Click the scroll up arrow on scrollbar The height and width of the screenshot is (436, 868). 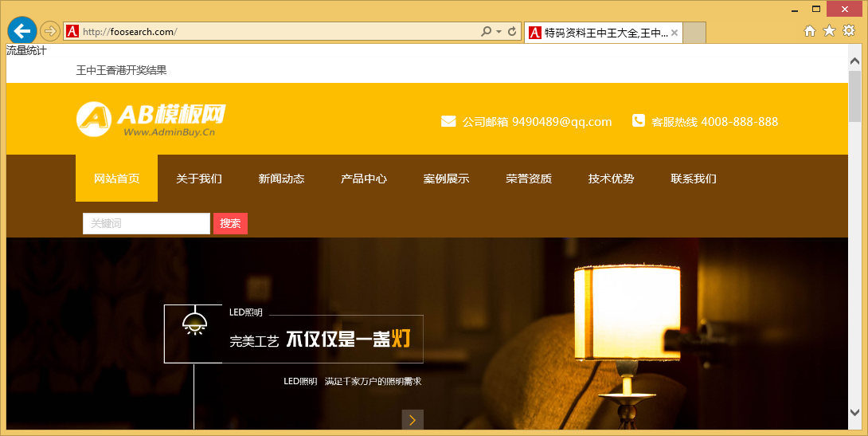(x=855, y=61)
